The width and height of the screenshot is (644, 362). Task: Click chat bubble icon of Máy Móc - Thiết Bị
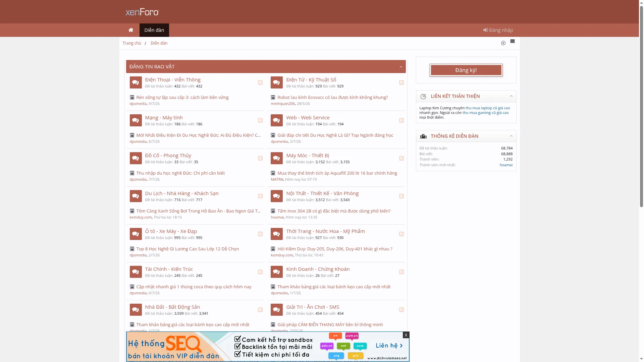[277, 158]
